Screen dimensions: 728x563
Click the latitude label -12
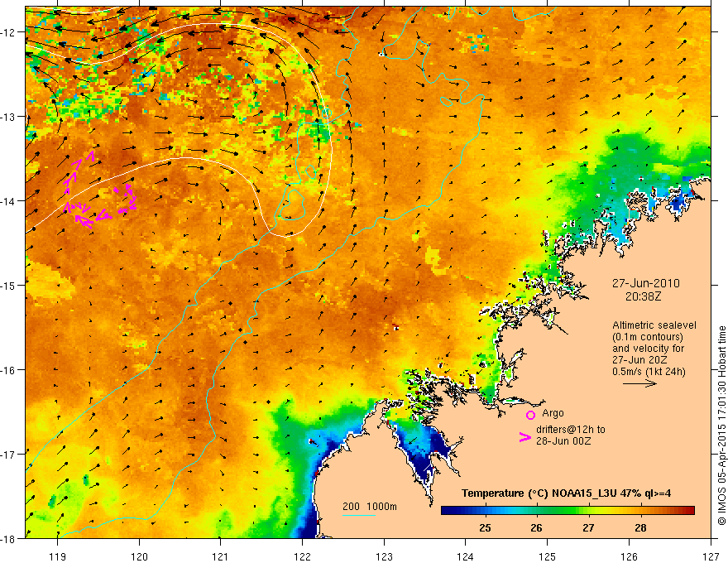[9, 32]
